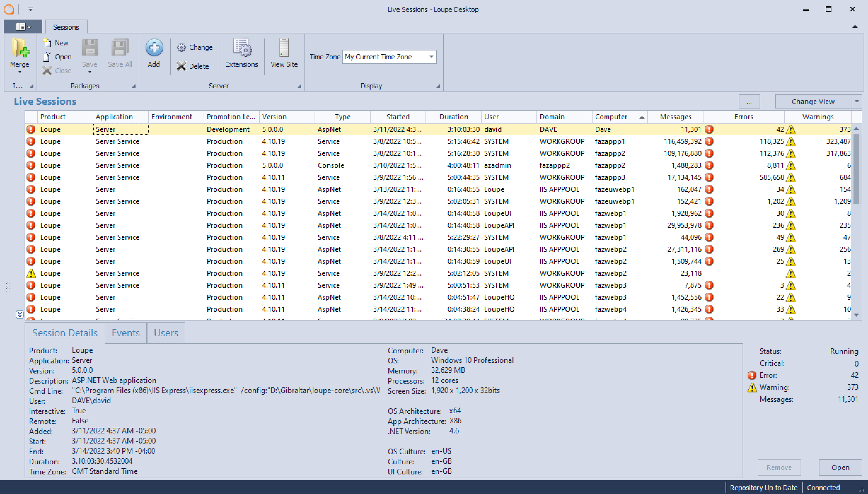Screen dimensions: 868x494
Task: Open Display group dialog launcher
Action: coord(437,86)
